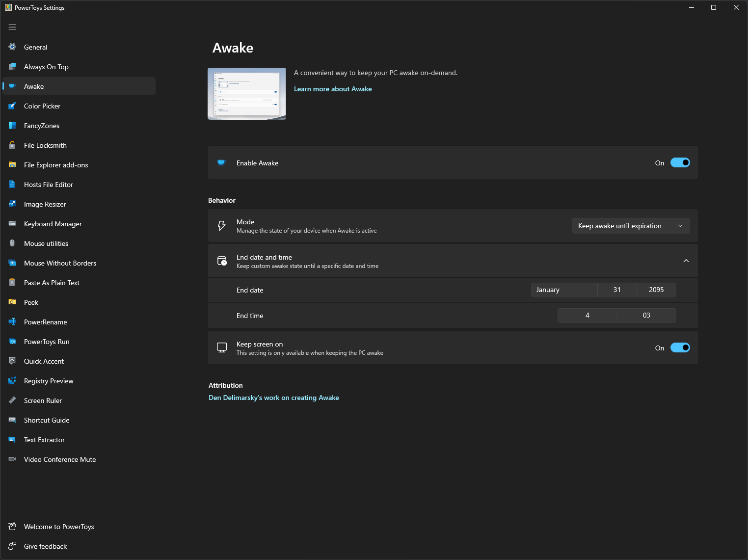Open the End time hour picker showing 4

587,315
